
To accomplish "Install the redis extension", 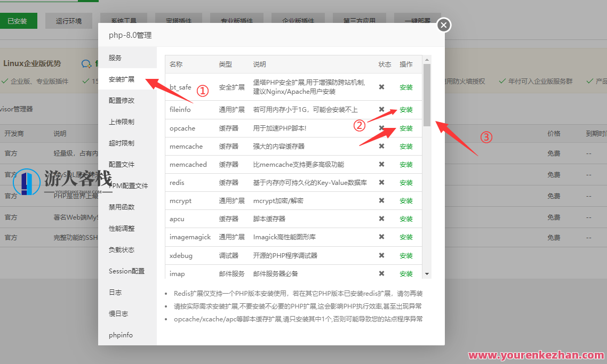I will pyautogui.click(x=406, y=182).
